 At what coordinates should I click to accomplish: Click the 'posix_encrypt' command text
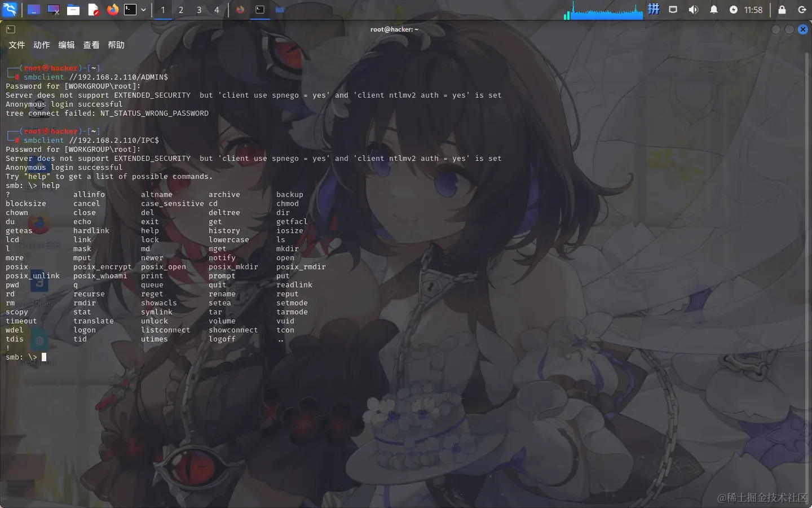click(x=103, y=267)
